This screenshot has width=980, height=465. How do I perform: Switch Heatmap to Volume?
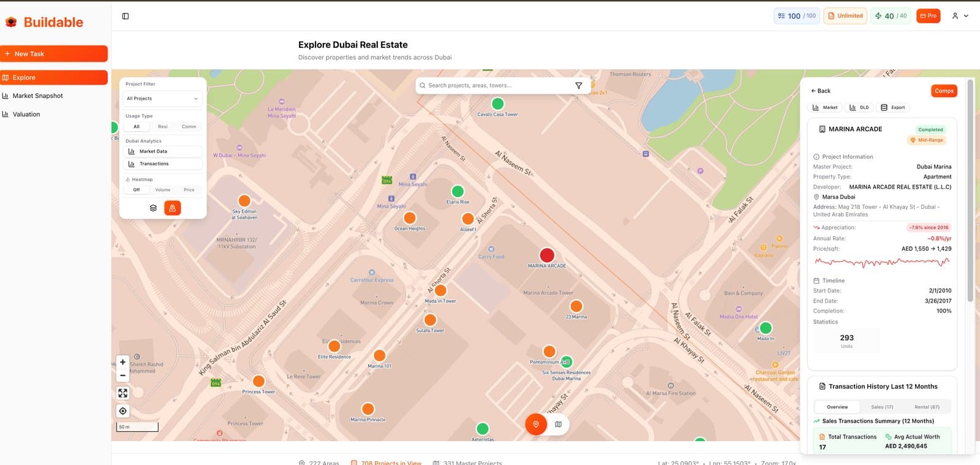point(163,190)
